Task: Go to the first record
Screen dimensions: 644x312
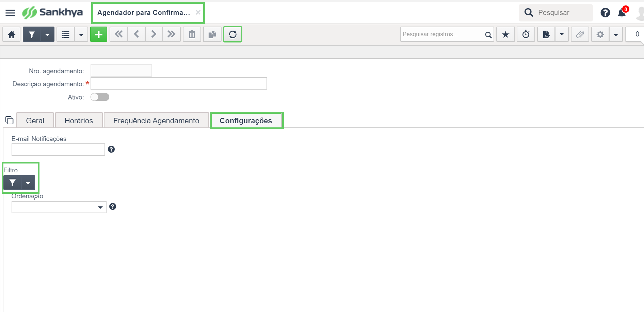Action: [x=119, y=34]
